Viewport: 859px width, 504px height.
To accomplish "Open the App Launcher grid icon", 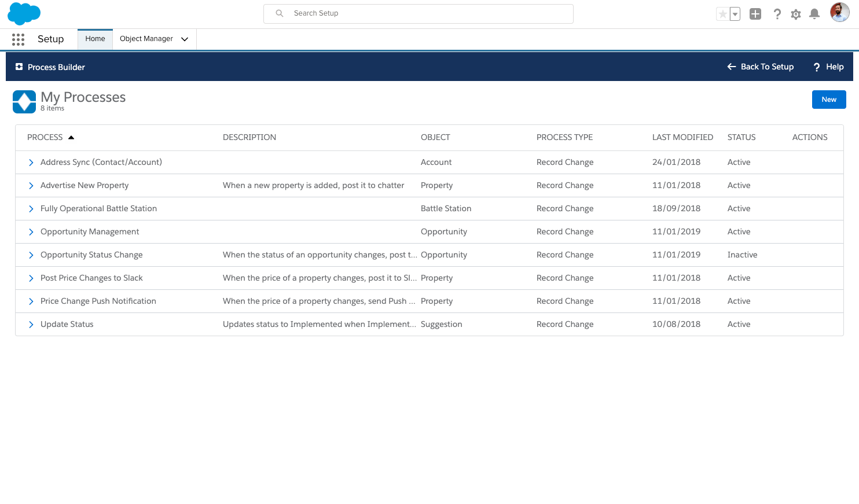I will click(18, 39).
